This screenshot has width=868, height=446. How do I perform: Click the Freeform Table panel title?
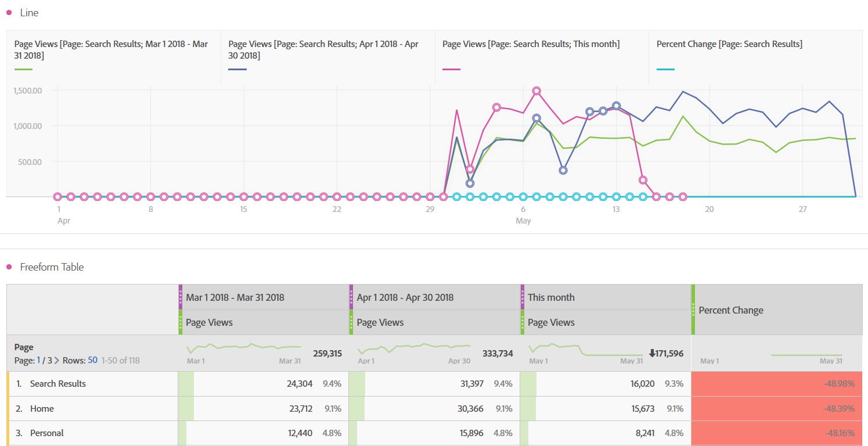52,267
